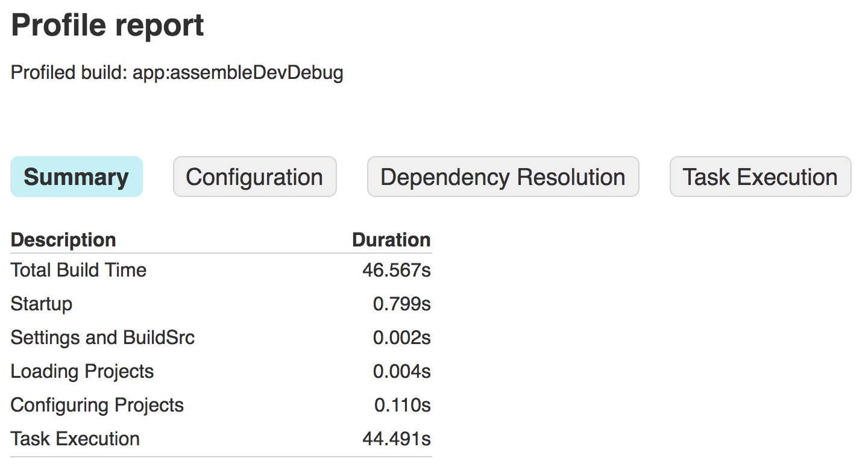Click the Description column header

coord(63,240)
